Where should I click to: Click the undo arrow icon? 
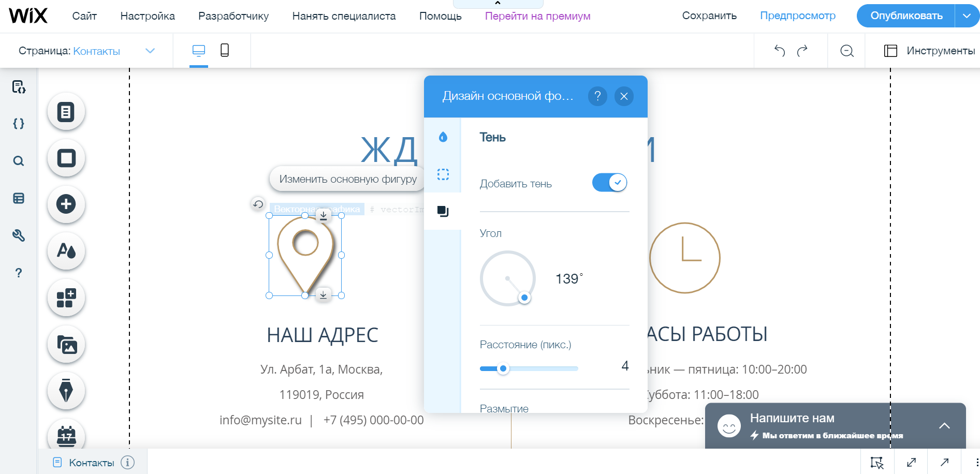(780, 51)
